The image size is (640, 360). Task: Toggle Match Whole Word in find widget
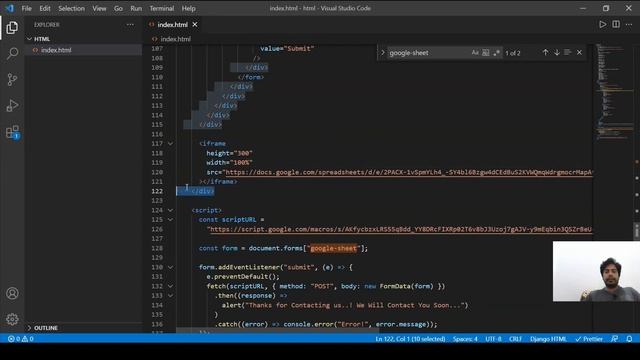coord(486,53)
